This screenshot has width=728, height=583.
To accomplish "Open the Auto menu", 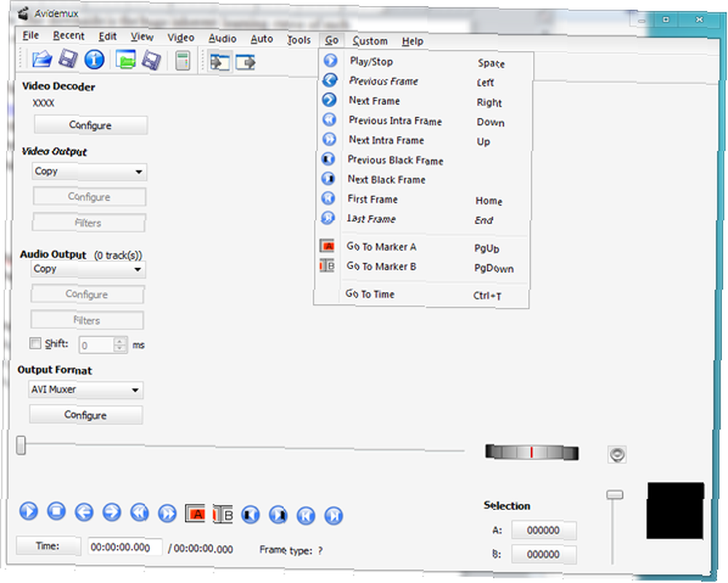I will [261, 39].
